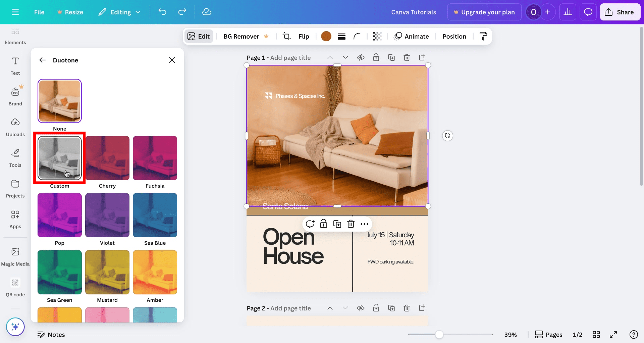Viewport: 644px width, 343px height.
Task: Toggle grid view of pages
Action: click(x=596, y=335)
